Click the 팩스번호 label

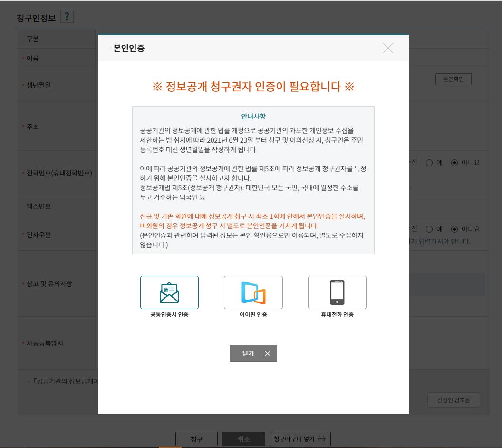coord(39,206)
